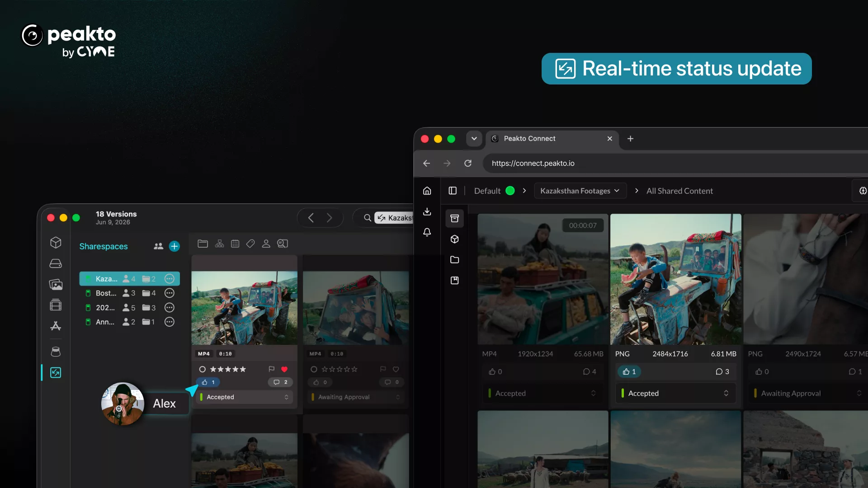This screenshot has height=488, width=868.
Task: Open Awaiting Approval dropdown under 2490x1724 PNG
Action: 809,393
